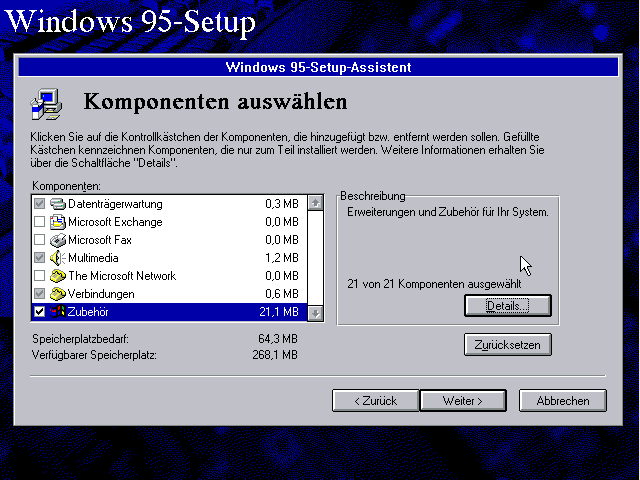Click the Microsoft Fax machine icon
This screenshot has height=480, width=640.
point(58,240)
